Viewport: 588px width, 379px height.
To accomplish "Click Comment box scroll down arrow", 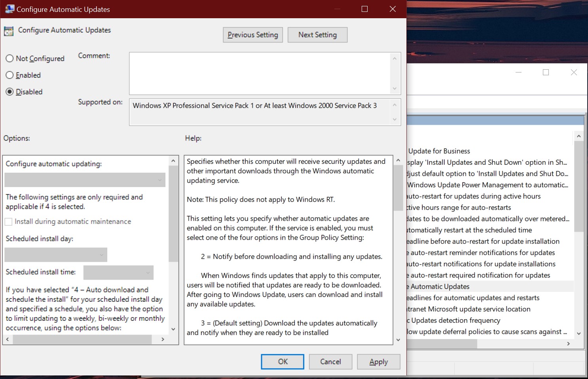I will click(395, 88).
